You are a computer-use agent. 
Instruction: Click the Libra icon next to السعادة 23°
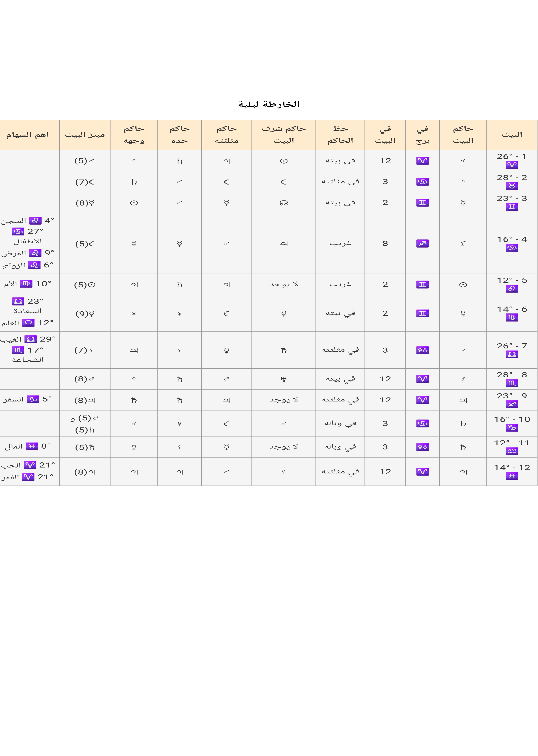[18, 301]
